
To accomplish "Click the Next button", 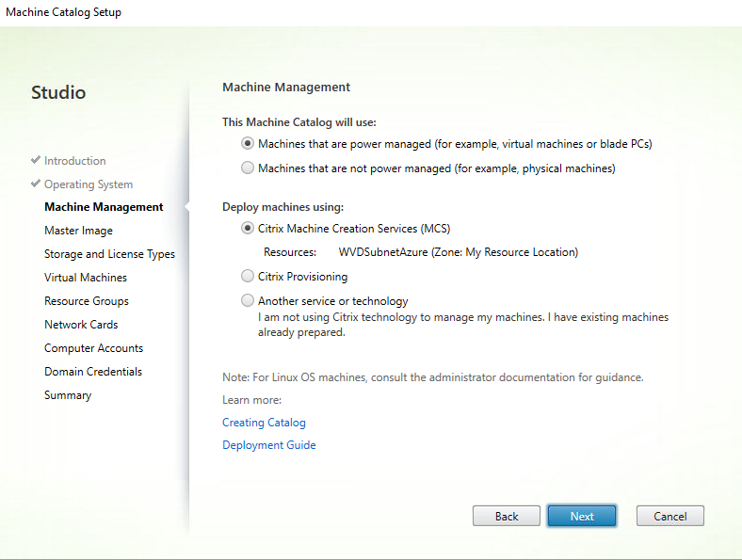I will point(582,516).
